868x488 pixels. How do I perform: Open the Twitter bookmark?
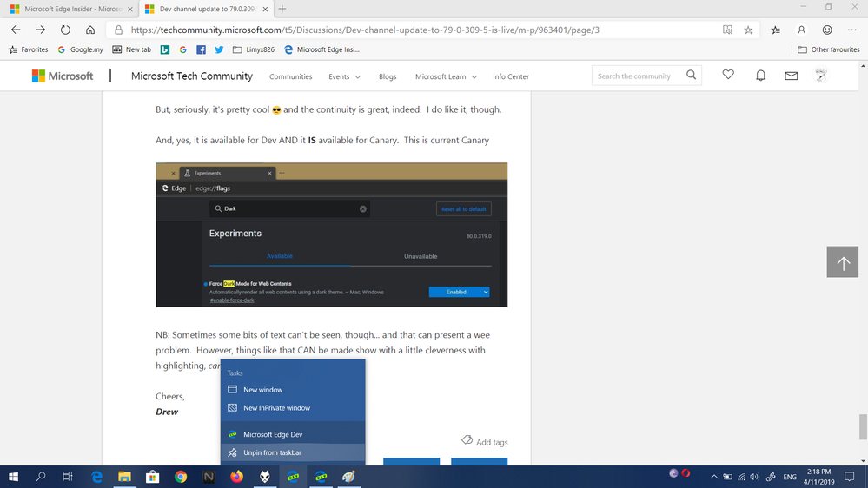pos(219,49)
